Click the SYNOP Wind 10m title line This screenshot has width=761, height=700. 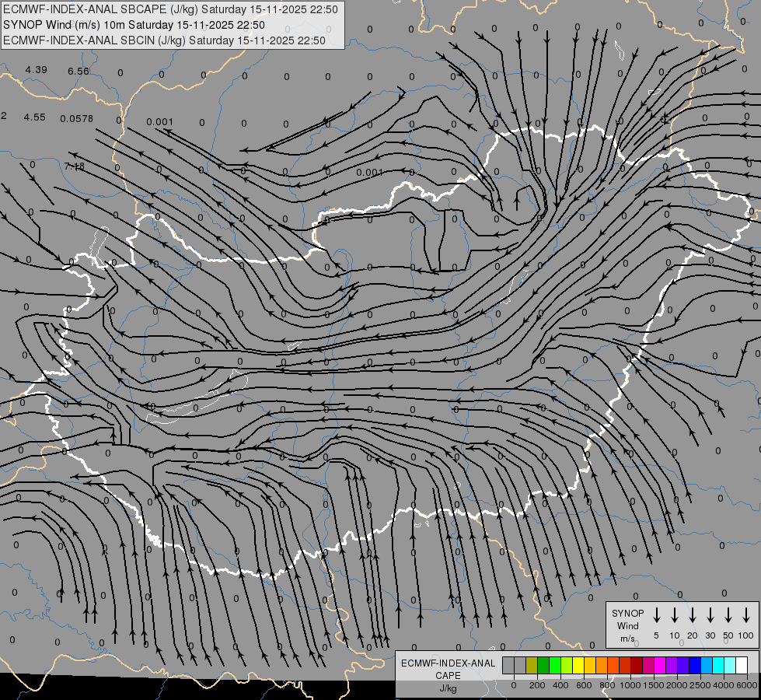134,25
